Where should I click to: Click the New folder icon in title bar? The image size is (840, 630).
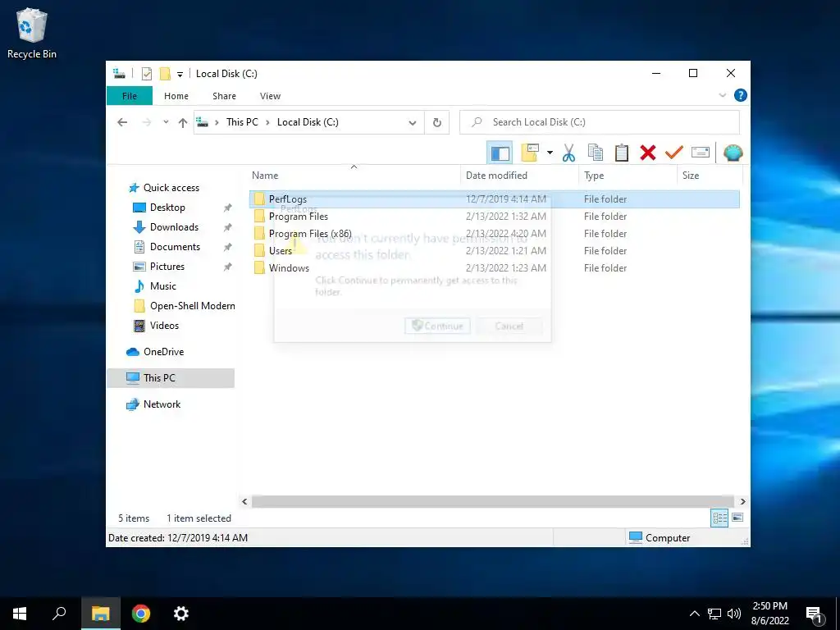coord(166,74)
